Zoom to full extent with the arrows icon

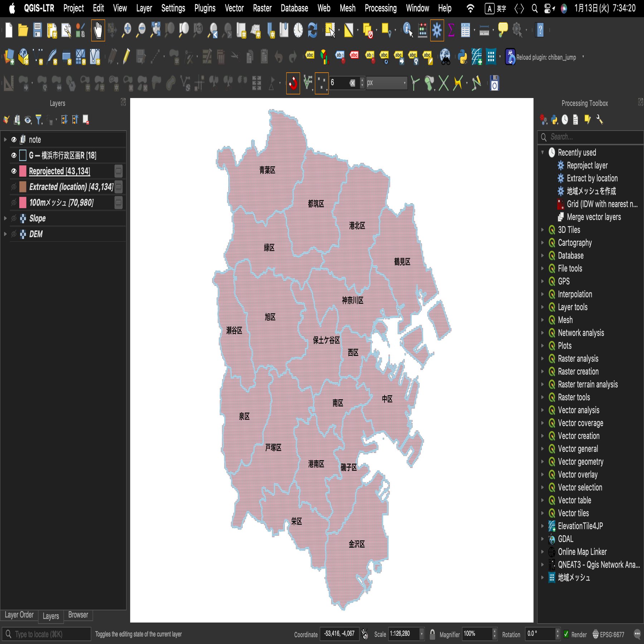click(156, 30)
